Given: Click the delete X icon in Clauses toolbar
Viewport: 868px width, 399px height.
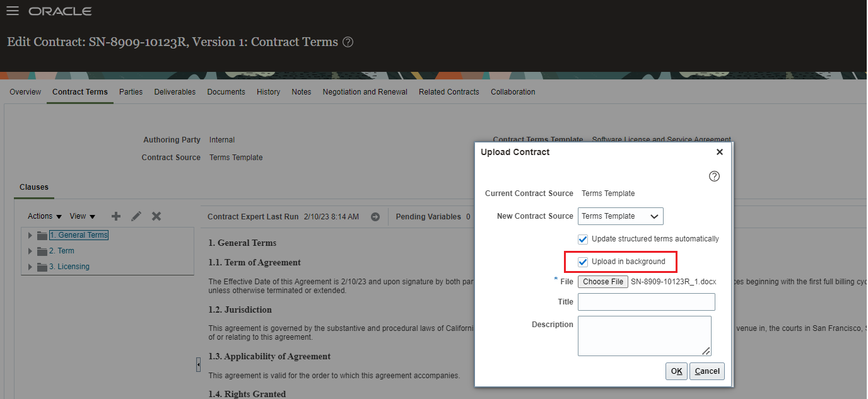Looking at the screenshot, I should [156, 216].
